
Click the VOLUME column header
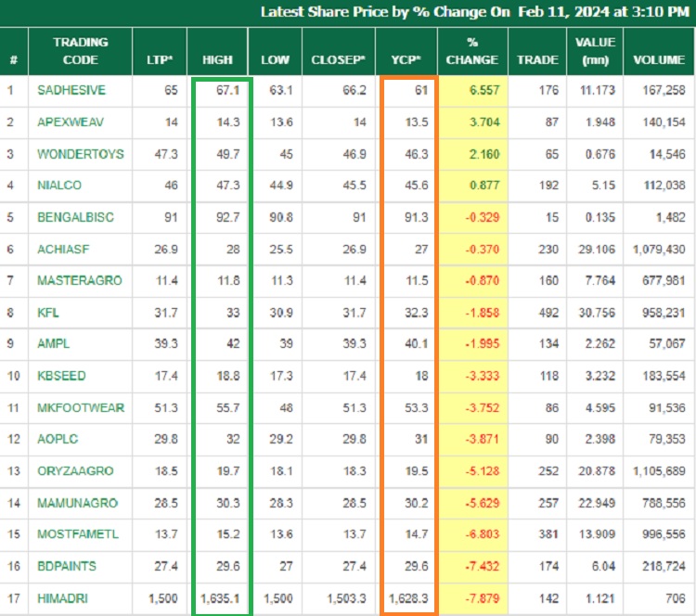pos(658,59)
